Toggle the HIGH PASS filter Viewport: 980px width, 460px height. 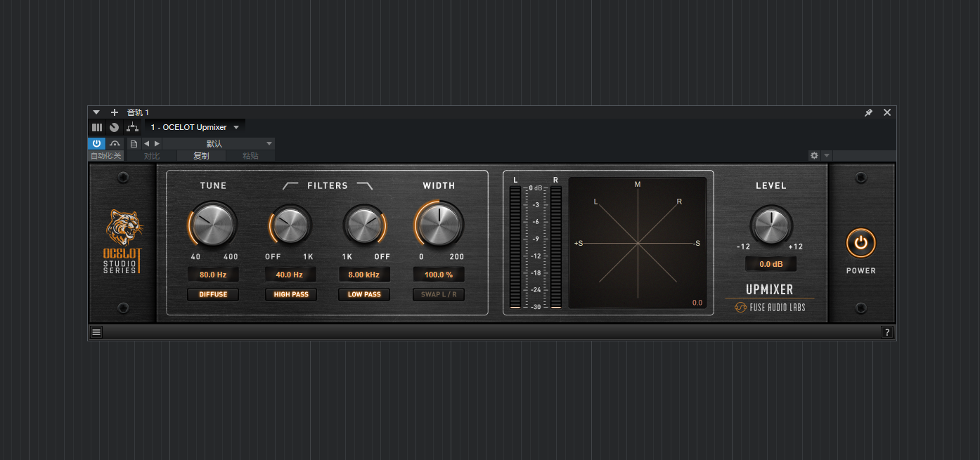(291, 294)
